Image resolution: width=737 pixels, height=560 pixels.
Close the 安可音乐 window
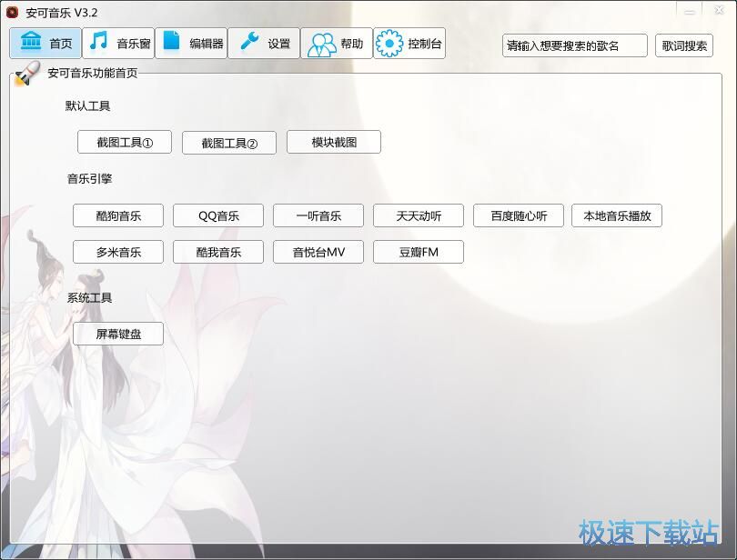pyautogui.click(x=719, y=10)
